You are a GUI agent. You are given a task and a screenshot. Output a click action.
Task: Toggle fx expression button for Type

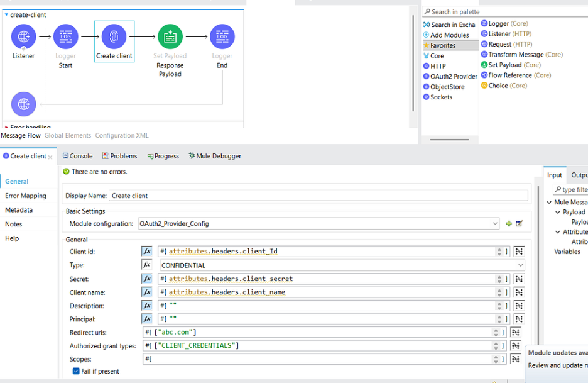(x=147, y=265)
